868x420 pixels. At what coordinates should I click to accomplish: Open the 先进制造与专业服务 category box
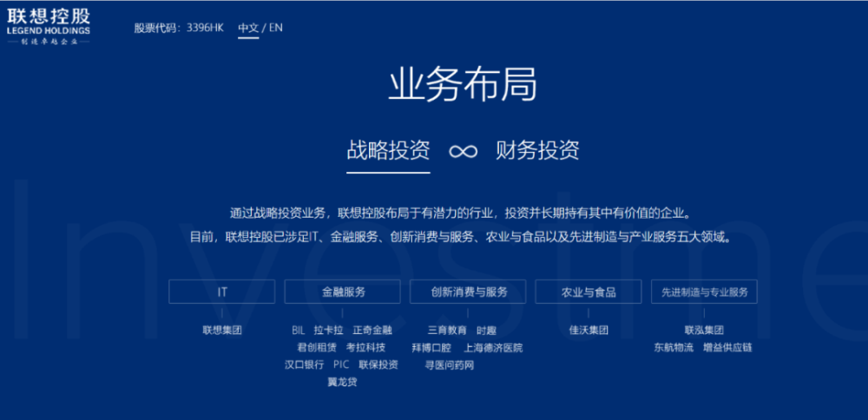(x=704, y=292)
